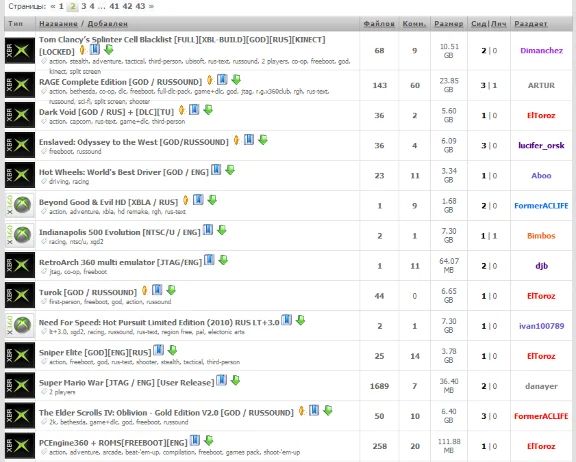576x462 pixels.
Task: Click bookmark icon beside RetroArch 360 emulator
Action: coord(209,260)
